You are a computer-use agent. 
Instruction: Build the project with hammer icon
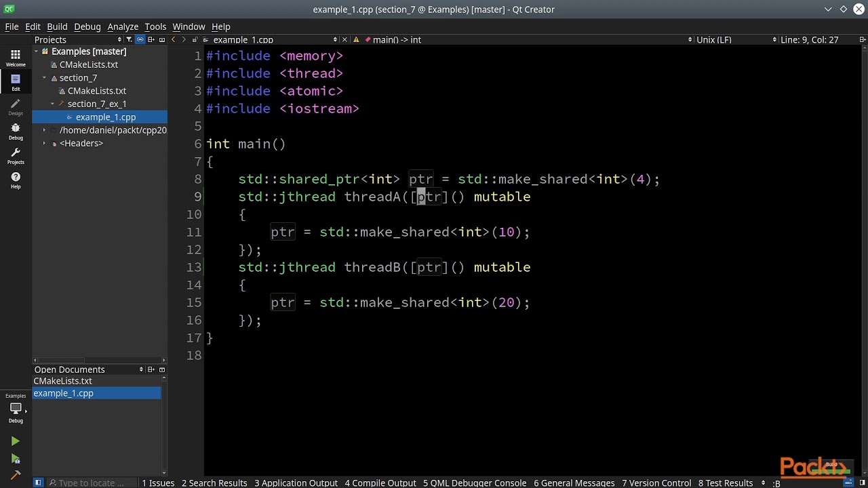[x=15, y=475]
